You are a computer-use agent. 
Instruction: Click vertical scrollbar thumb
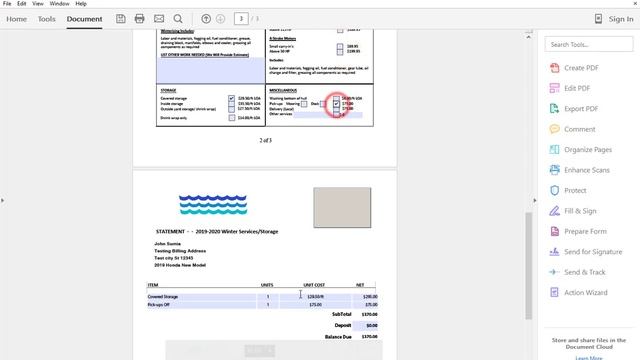pos(529,265)
